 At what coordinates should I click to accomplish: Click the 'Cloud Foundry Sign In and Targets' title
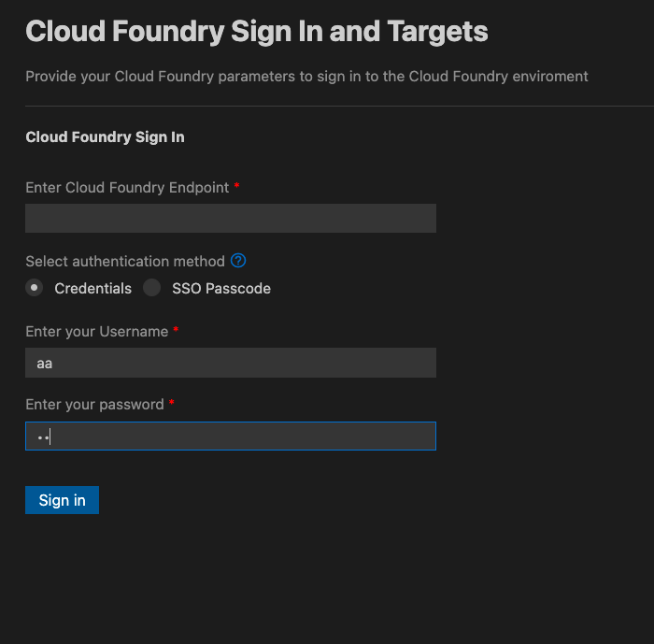257,32
